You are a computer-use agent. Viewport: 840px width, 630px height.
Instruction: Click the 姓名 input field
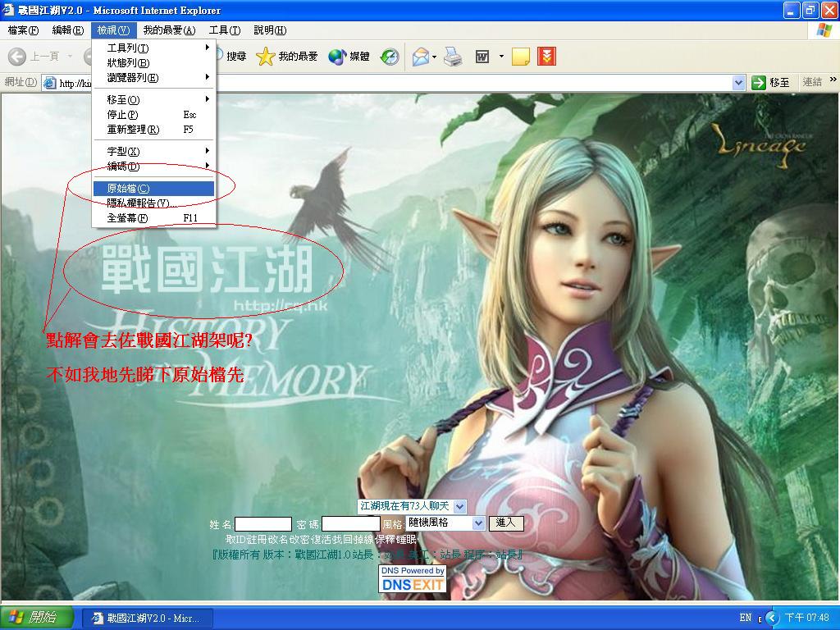coord(263,524)
